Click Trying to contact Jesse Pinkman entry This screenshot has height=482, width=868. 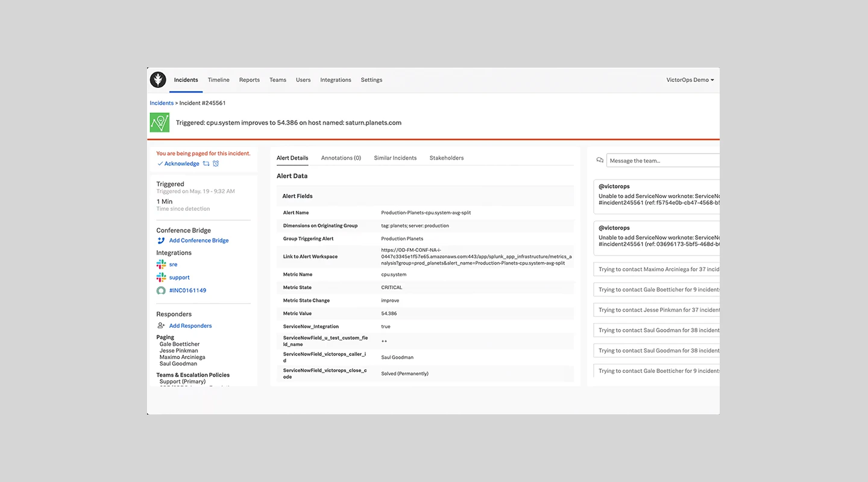click(x=656, y=310)
